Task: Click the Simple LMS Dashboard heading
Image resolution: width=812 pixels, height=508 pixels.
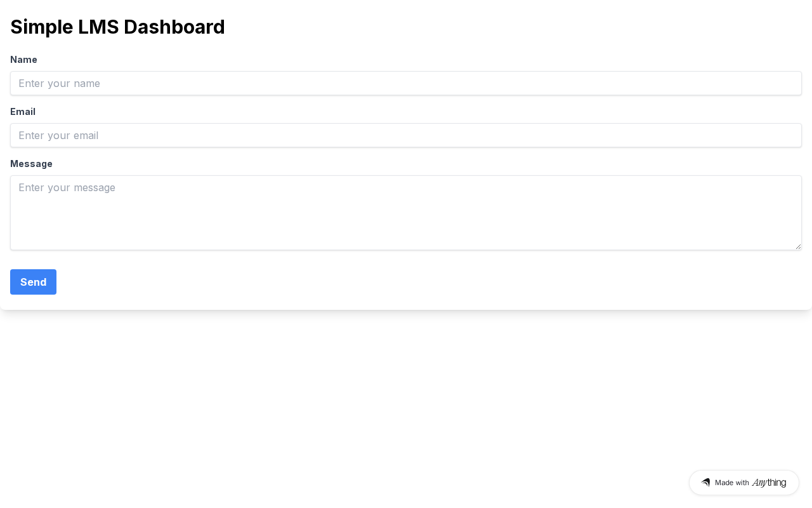Action: [117, 27]
